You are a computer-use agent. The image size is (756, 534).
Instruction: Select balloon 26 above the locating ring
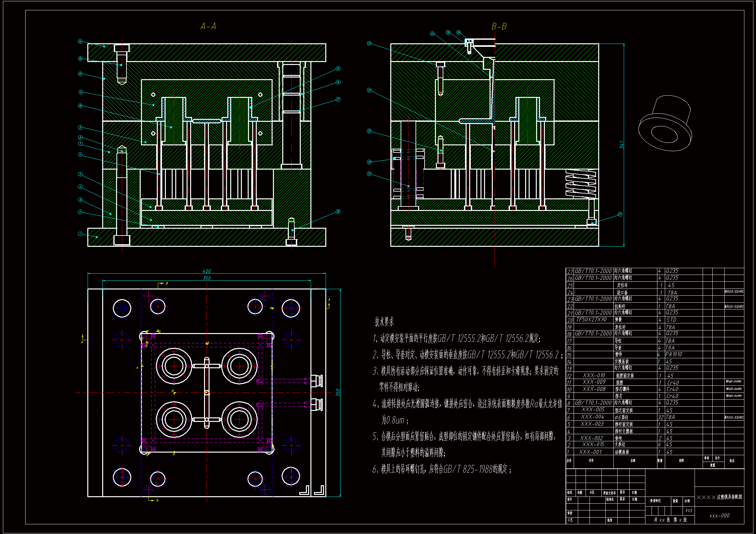click(x=458, y=32)
